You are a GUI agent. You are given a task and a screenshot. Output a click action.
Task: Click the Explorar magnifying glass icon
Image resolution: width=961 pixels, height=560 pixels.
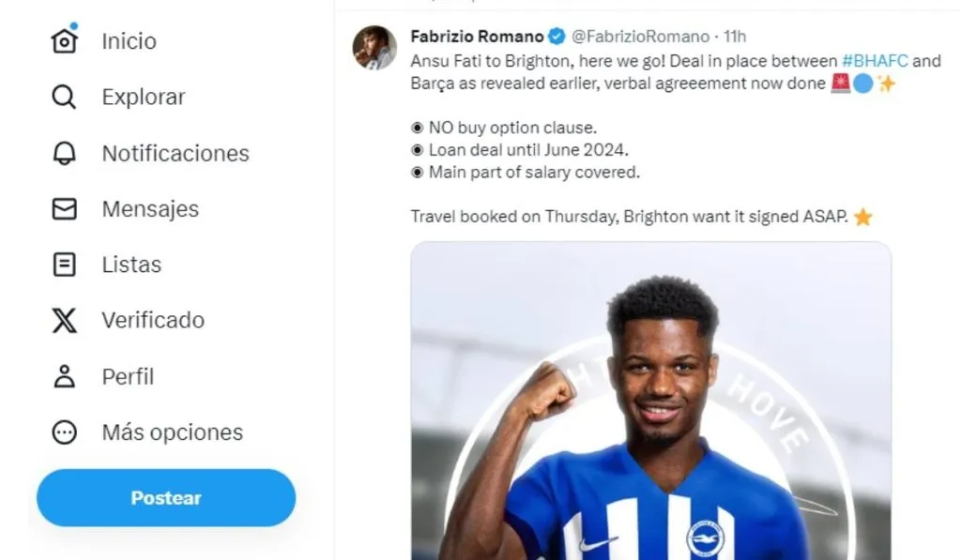64,97
